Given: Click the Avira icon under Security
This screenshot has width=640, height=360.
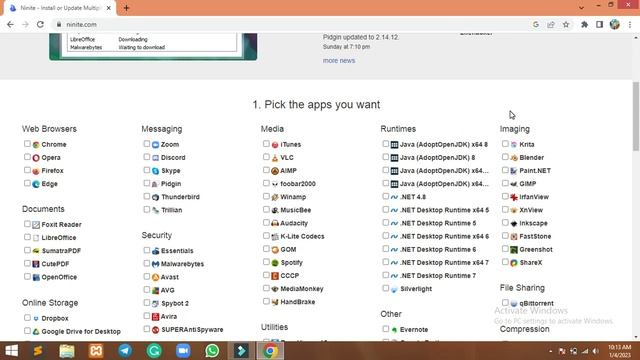Looking at the screenshot, I should click(x=156, y=316).
